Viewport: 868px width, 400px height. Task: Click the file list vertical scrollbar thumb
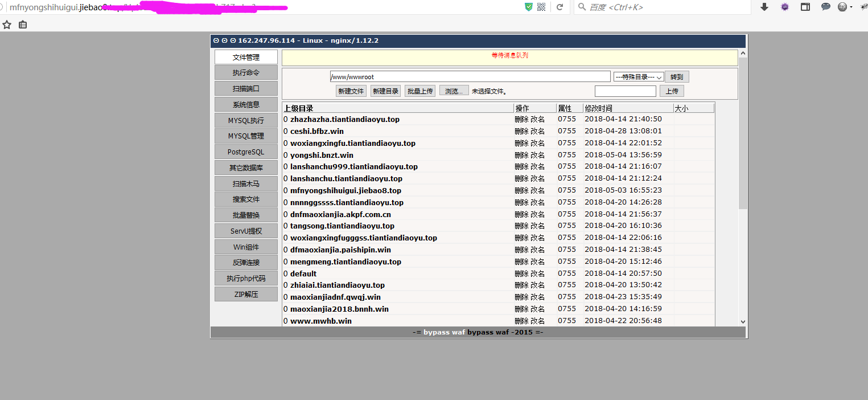pos(742,133)
